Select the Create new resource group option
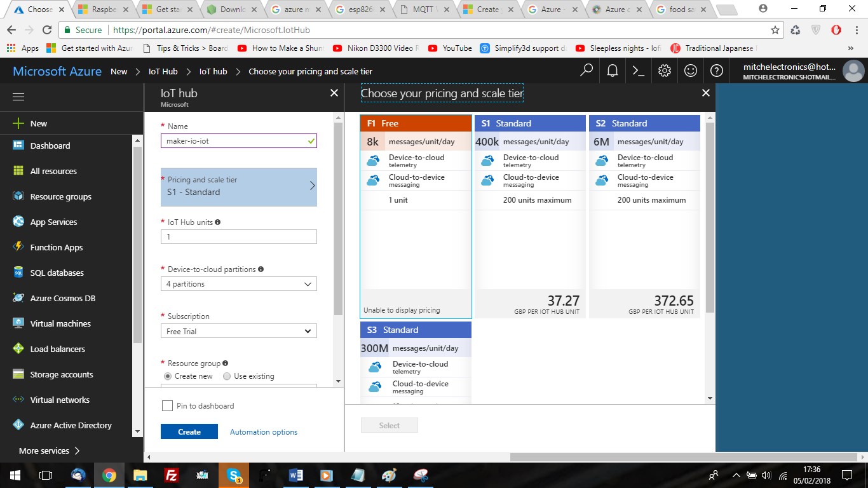 (x=166, y=376)
